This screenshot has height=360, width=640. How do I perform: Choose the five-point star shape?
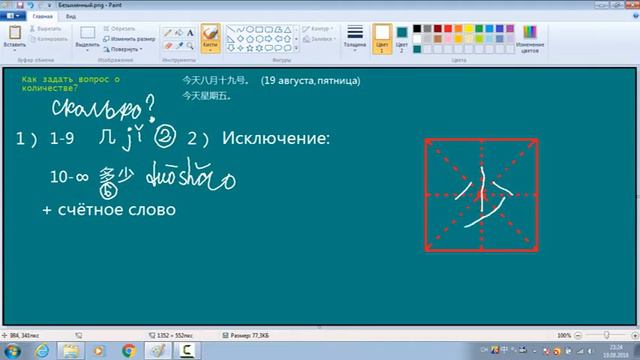249,48
